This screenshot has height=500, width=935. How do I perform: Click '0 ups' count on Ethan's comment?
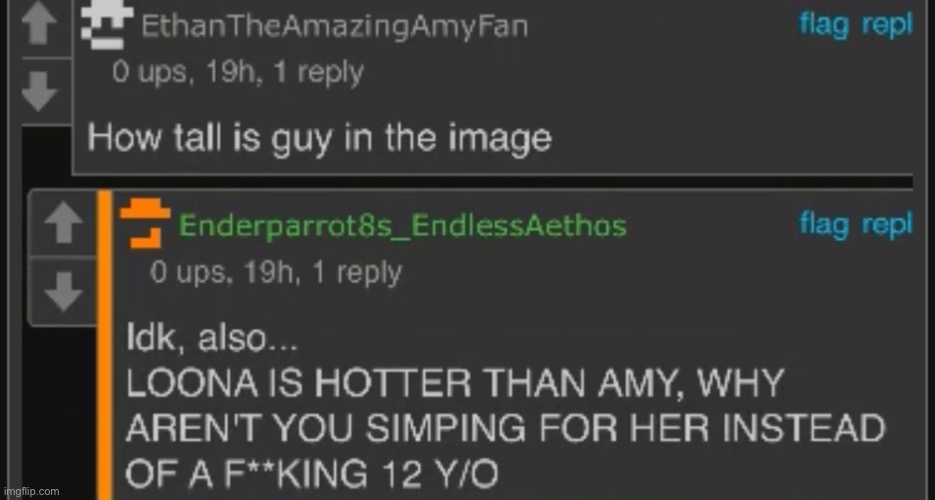tap(149, 73)
